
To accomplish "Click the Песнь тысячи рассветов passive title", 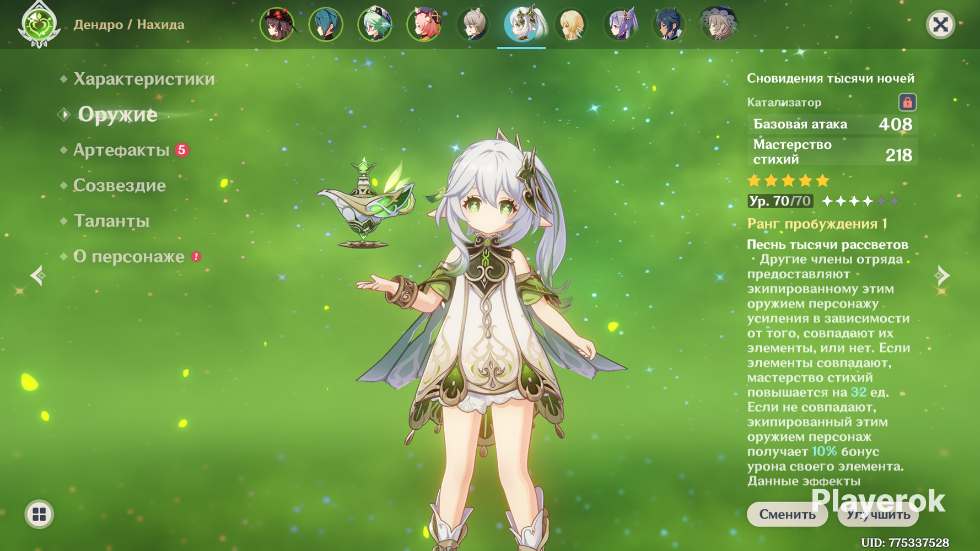I will (827, 244).
